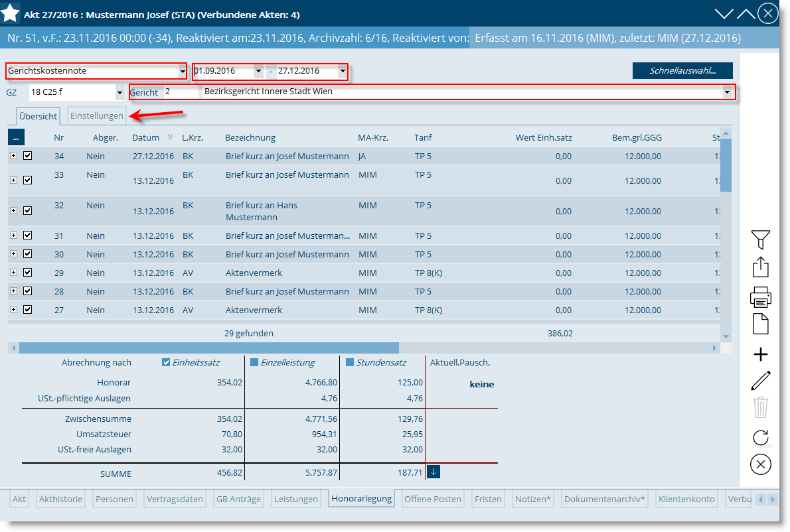Open the Leistungen tab

coord(296,499)
